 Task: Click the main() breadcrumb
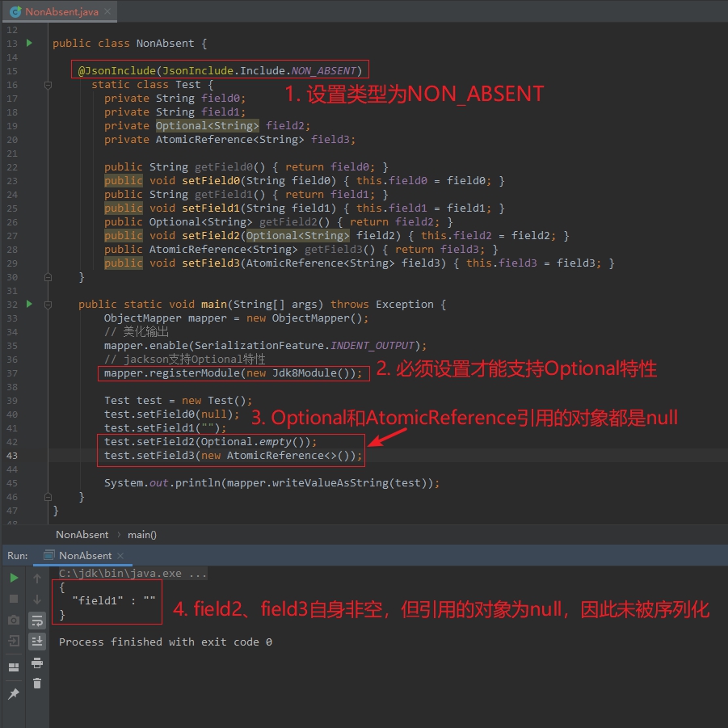tap(142, 534)
